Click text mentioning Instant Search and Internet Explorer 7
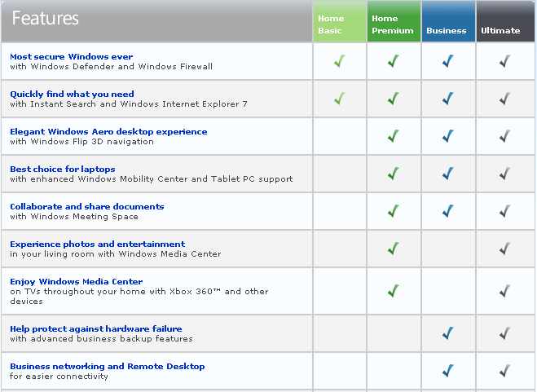The height and width of the screenshot is (392, 537). [129, 104]
